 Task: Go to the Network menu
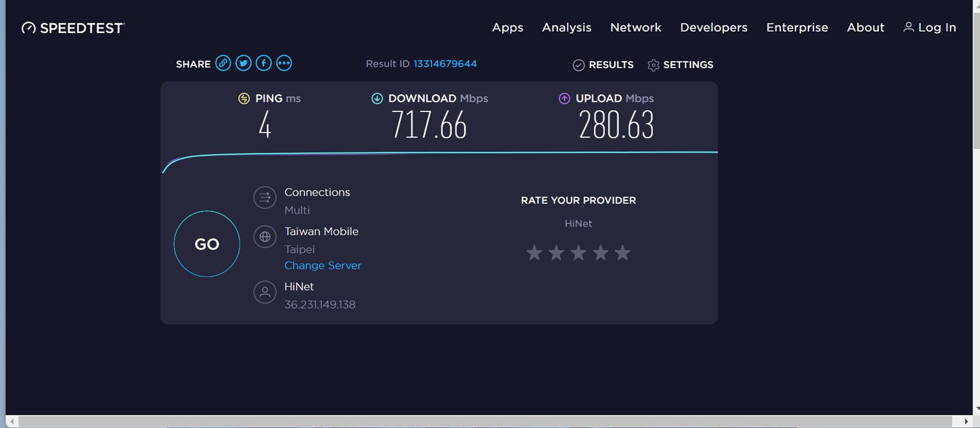coord(635,28)
